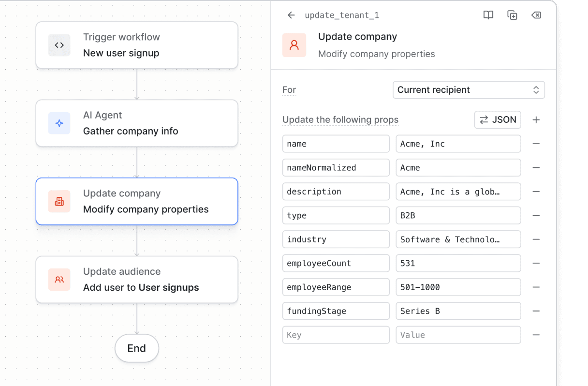
Task: Select the Trigger workflow code icon
Action: pos(59,45)
